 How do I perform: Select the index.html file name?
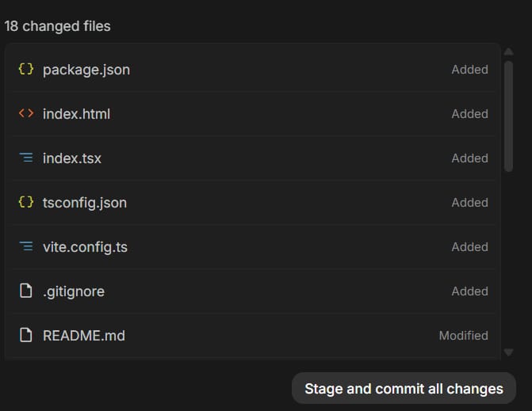(x=76, y=114)
